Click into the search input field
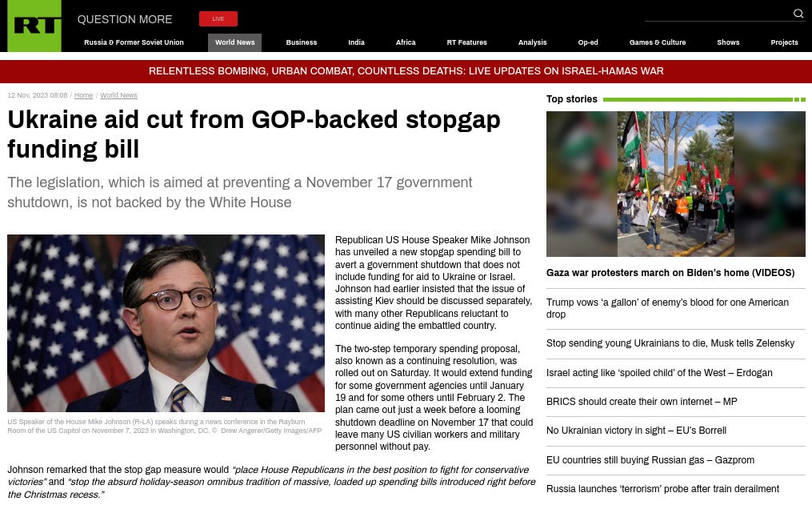 click(x=718, y=14)
